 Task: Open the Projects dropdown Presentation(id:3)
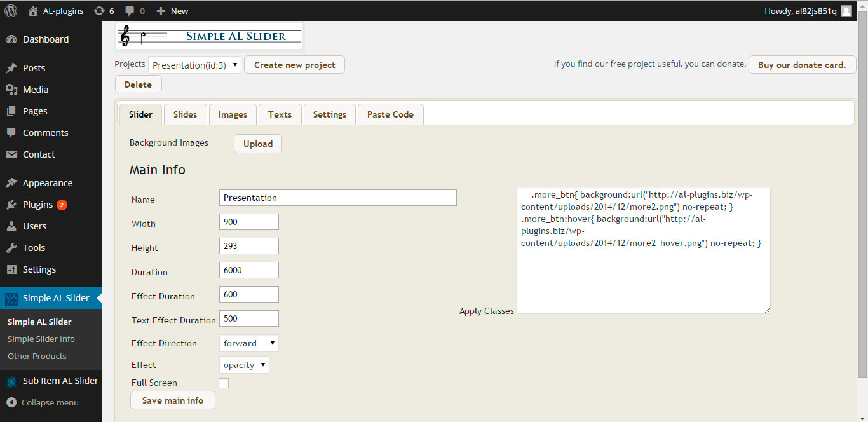(194, 65)
